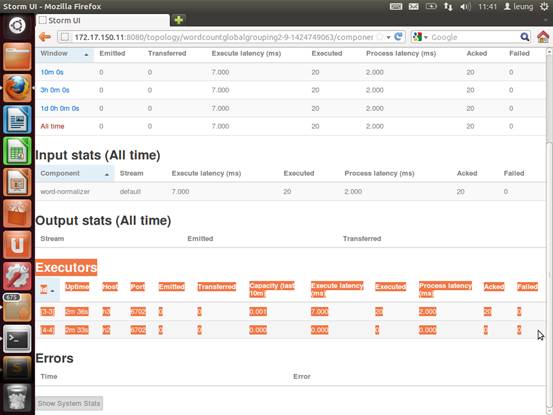This screenshot has height=415, width=553.
Task: Launch LibreOffice Calc from the dock
Action: [x=17, y=151]
